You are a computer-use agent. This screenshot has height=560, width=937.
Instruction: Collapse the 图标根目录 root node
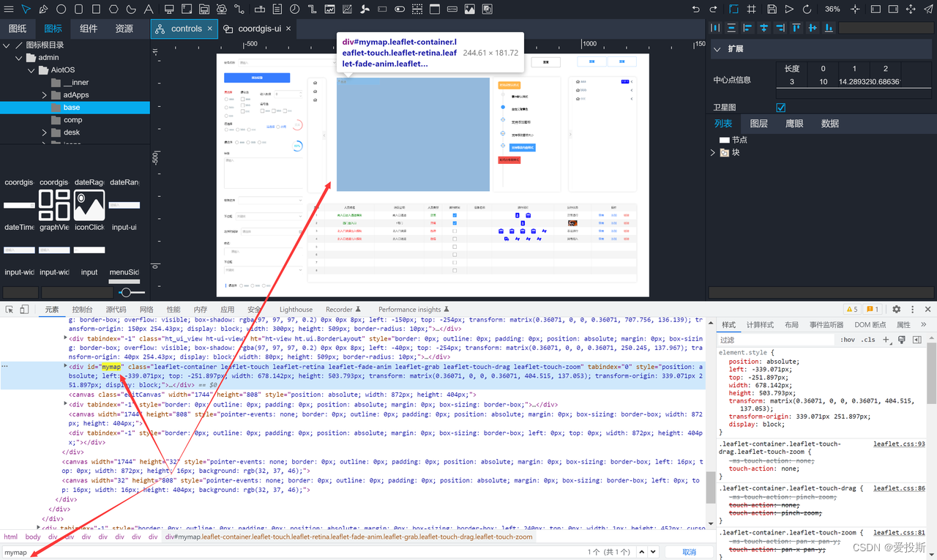[7, 45]
